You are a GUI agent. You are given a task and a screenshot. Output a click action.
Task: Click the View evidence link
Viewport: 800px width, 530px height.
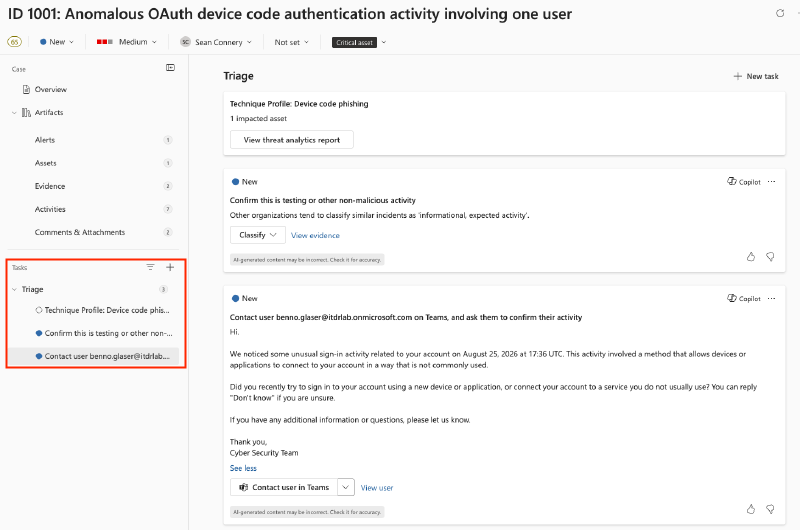[x=315, y=235]
